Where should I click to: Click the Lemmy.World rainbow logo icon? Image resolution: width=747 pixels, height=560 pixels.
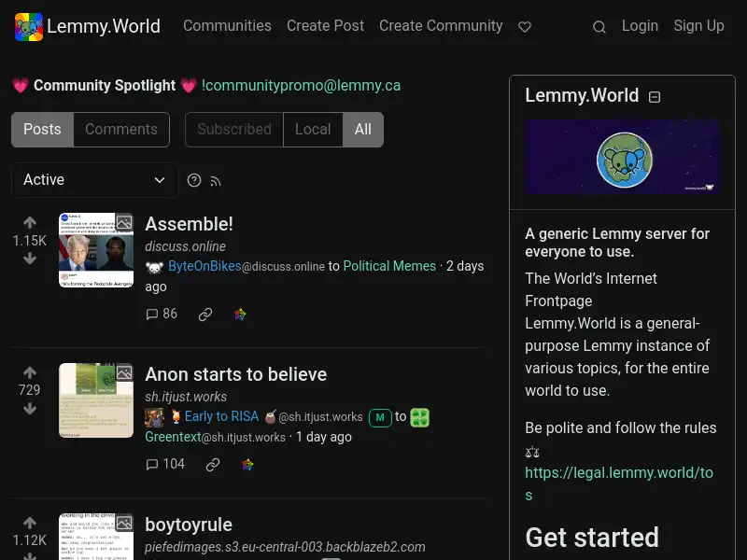point(29,27)
